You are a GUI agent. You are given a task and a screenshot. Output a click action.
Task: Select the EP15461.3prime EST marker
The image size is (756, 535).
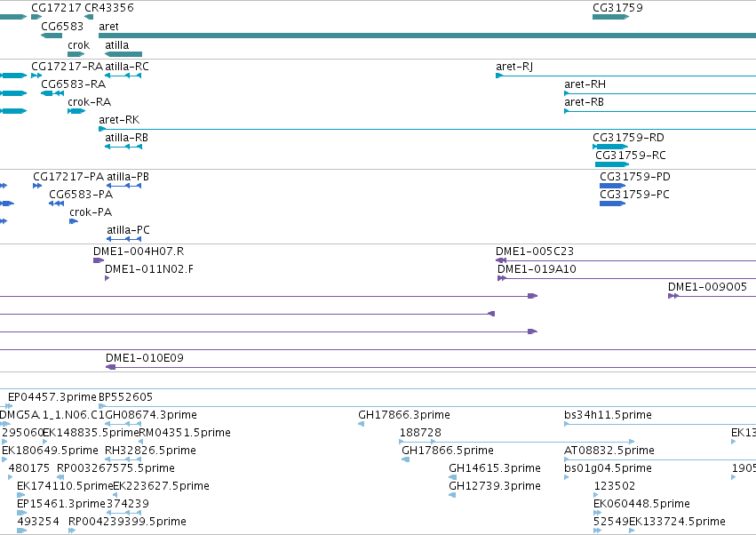21,513
